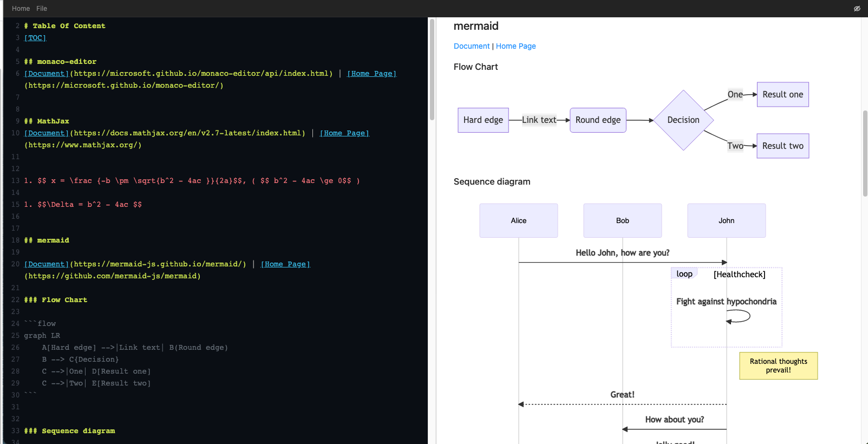Click the '## MathJax' heading in editor

coord(47,121)
